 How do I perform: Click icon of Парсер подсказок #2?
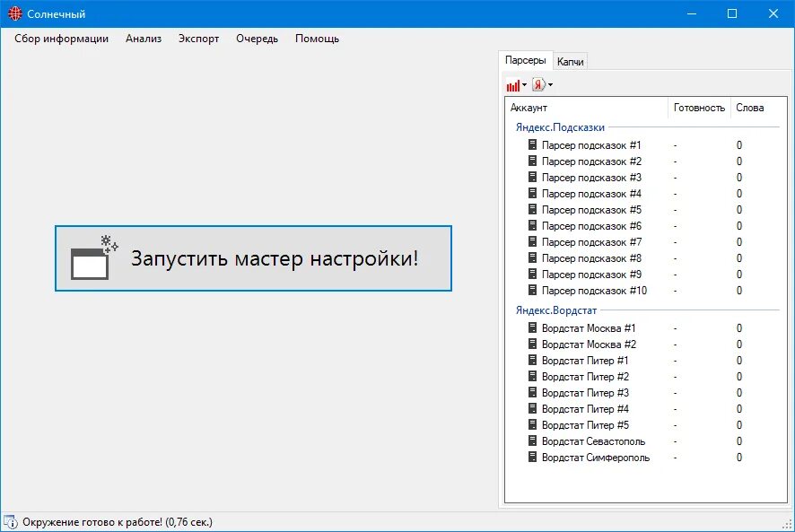532,161
